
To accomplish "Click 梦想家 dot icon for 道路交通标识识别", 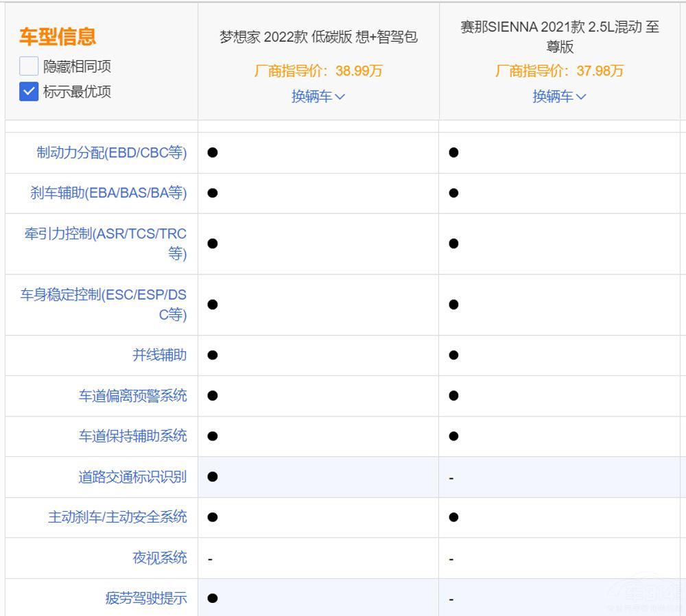I will (x=213, y=477).
